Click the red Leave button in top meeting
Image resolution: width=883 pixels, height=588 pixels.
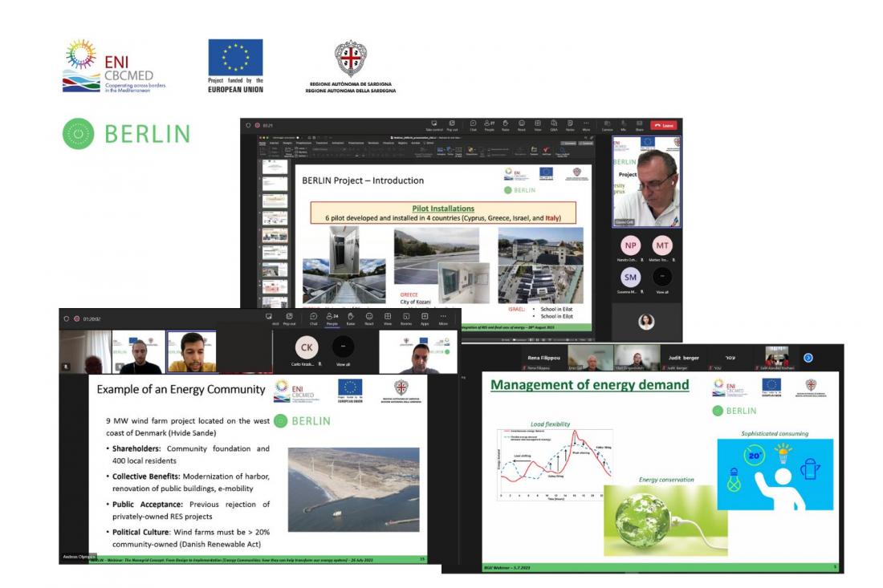pyautogui.click(x=664, y=125)
